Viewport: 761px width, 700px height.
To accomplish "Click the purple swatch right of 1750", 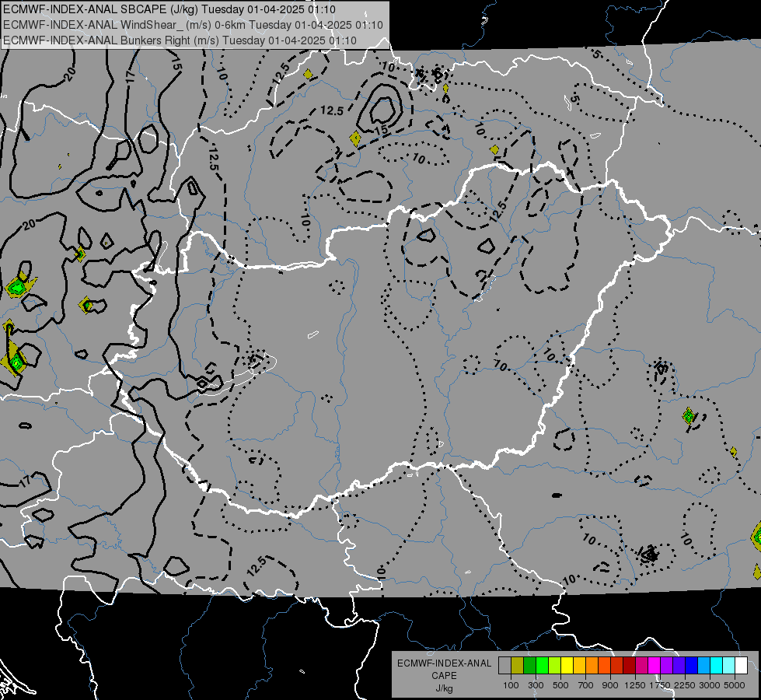I will pos(666,665).
